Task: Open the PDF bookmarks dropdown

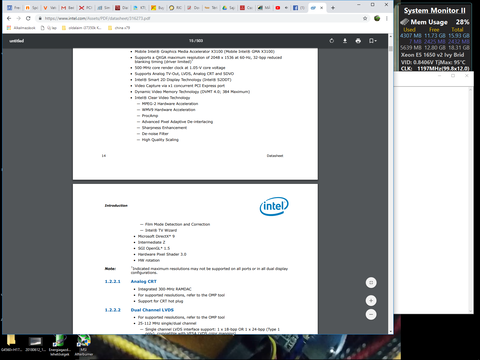Action: [x=372, y=41]
